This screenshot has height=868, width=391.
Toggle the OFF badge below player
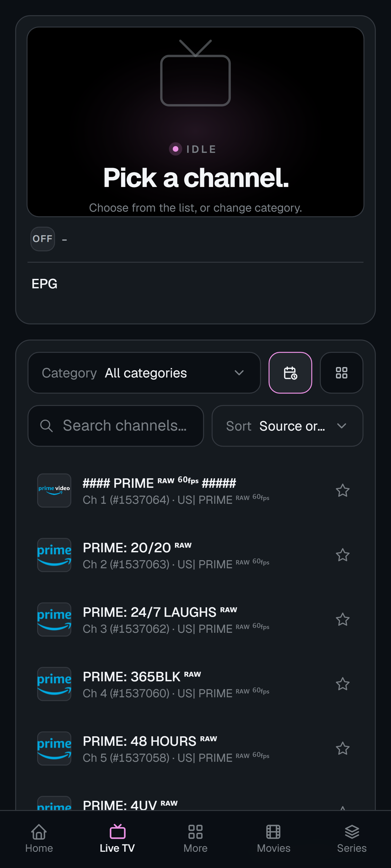pyautogui.click(x=43, y=239)
